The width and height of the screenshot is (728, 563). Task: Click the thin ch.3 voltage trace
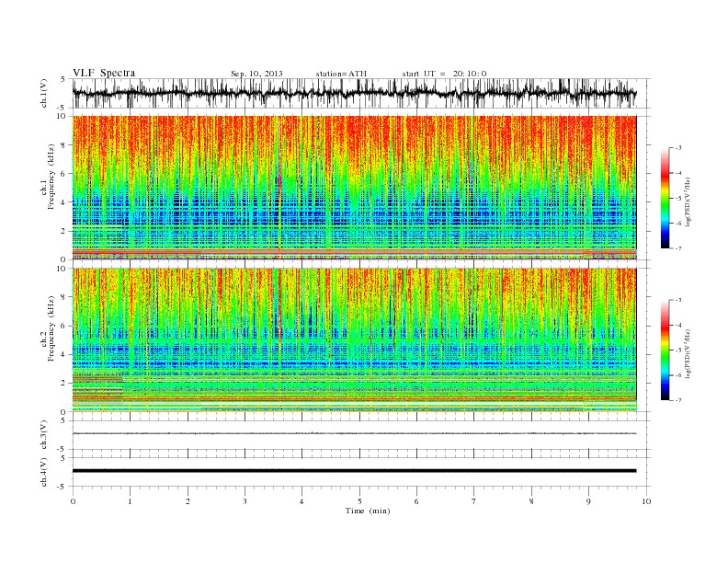point(354,433)
